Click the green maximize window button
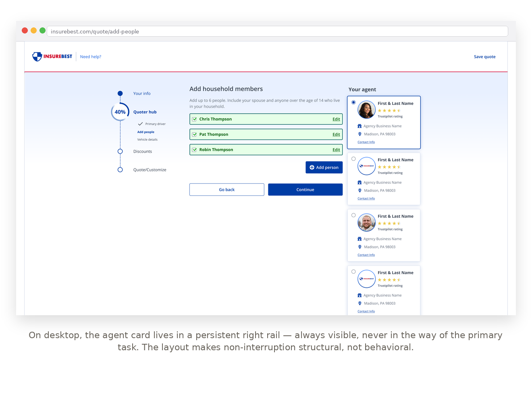The image size is (532, 395). pyautogui.click(x=42, y=31)
